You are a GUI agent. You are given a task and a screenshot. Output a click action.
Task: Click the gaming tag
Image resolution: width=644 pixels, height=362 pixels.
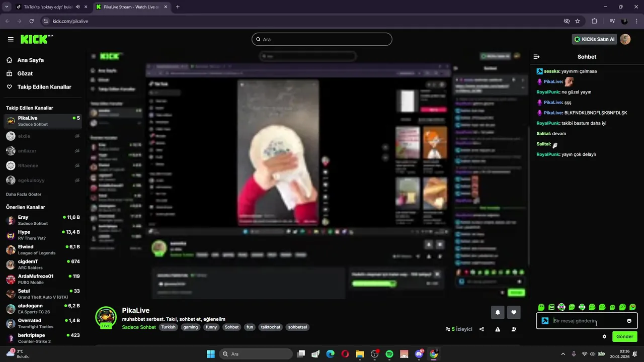pos(191,327)
